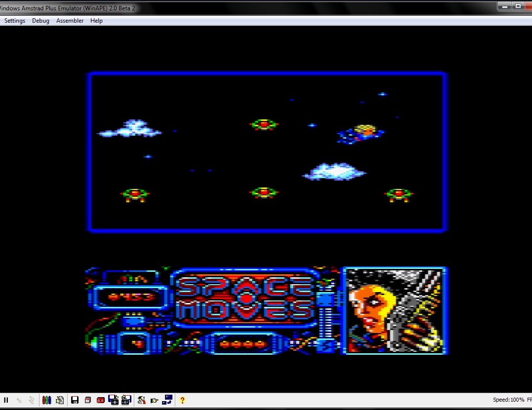Click the small cartridge icon in toolbar
Image resolution: width=532 pixels, height=410 pixels.
87,400
